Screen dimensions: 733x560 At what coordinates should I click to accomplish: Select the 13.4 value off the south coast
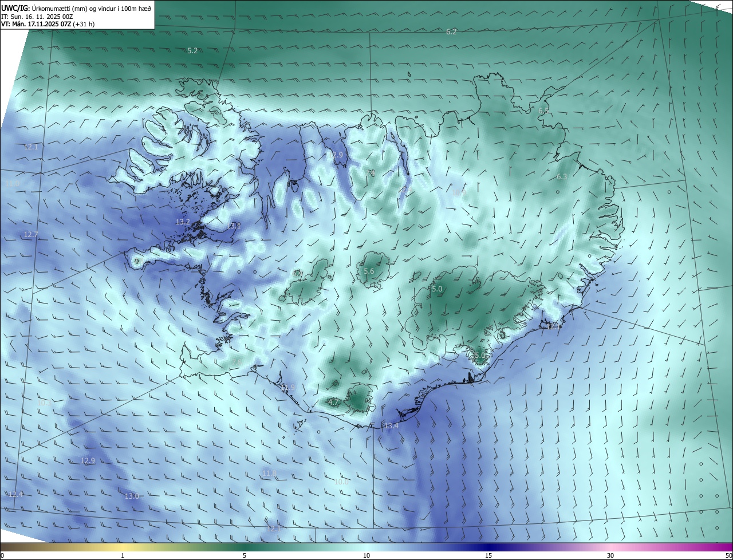click(x=391, y=425)
